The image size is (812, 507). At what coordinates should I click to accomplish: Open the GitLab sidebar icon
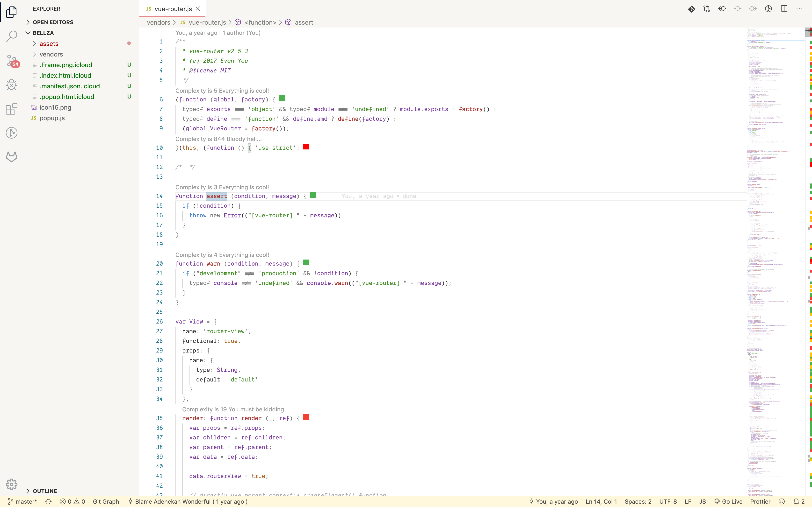[x=12, y=157]
